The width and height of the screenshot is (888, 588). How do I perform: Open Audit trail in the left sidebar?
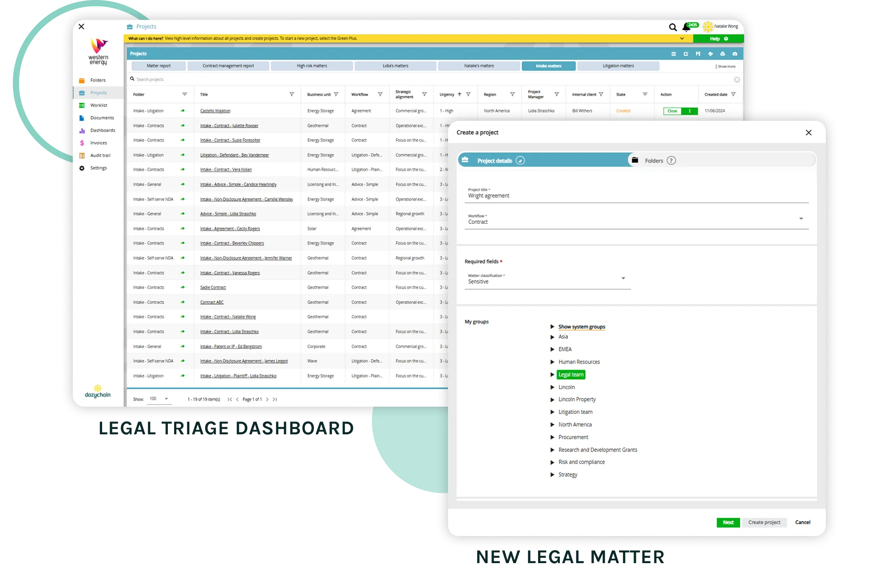(100, 155)
